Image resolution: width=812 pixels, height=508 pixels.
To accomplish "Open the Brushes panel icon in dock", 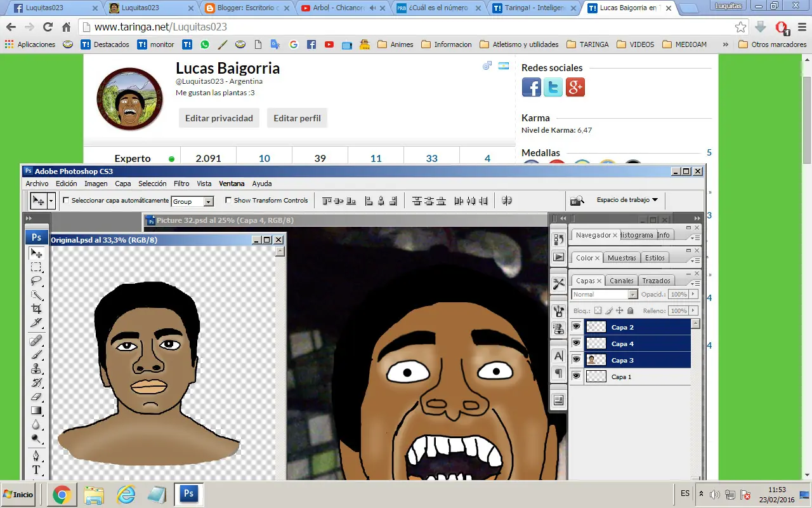I will click(x=558, y=311).
